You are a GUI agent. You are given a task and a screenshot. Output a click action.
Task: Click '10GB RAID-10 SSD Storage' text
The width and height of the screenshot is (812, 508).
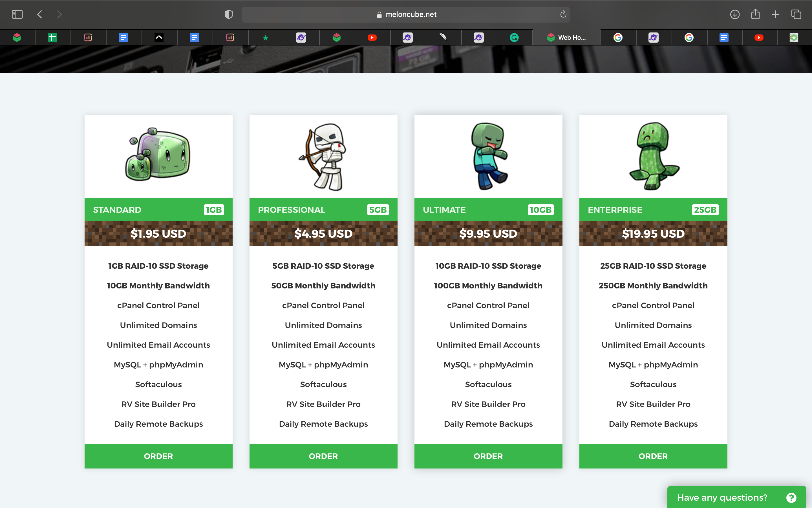[488, 266]
